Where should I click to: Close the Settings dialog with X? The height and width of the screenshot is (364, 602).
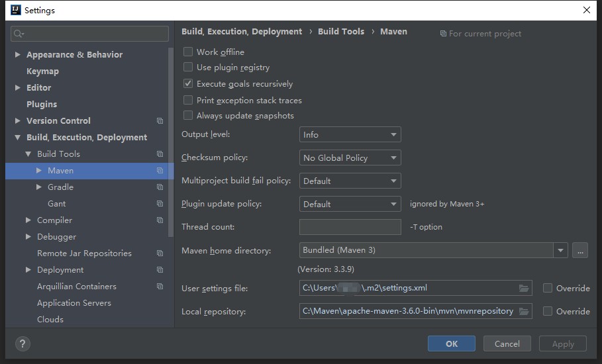(x=587, y=10)
